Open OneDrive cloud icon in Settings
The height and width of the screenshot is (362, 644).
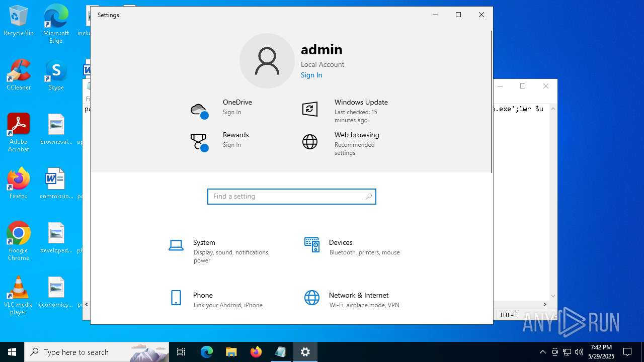pyautogui.click(x=200, y=111)
